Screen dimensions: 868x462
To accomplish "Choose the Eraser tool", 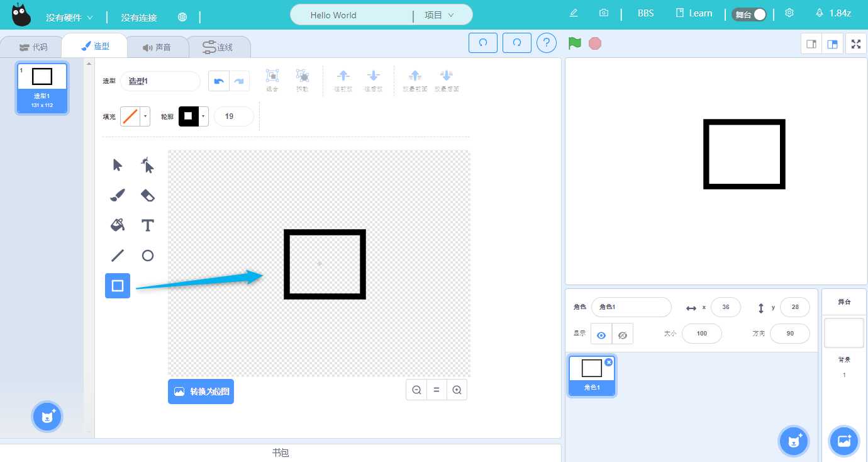I will [147, 195].
